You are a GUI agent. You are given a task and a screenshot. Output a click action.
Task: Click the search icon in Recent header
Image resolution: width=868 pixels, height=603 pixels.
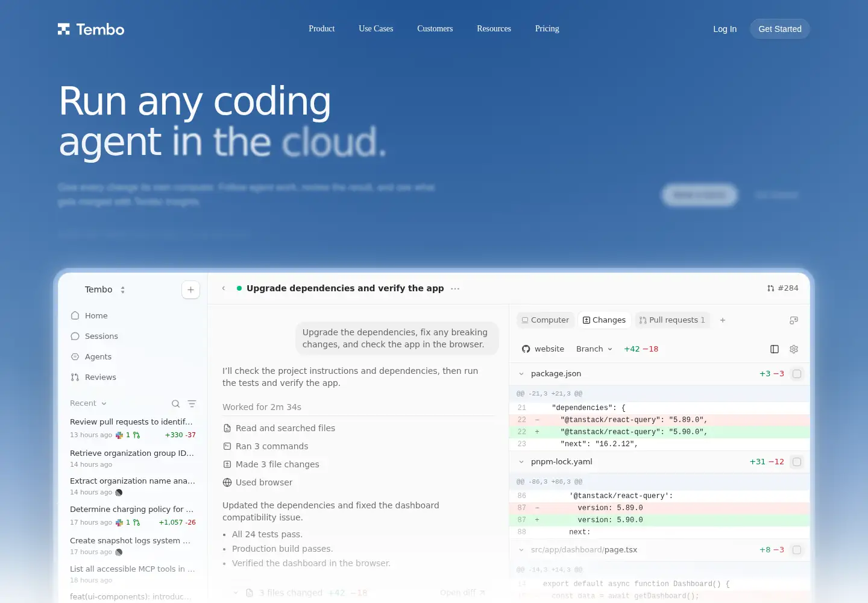pos(175,403)
